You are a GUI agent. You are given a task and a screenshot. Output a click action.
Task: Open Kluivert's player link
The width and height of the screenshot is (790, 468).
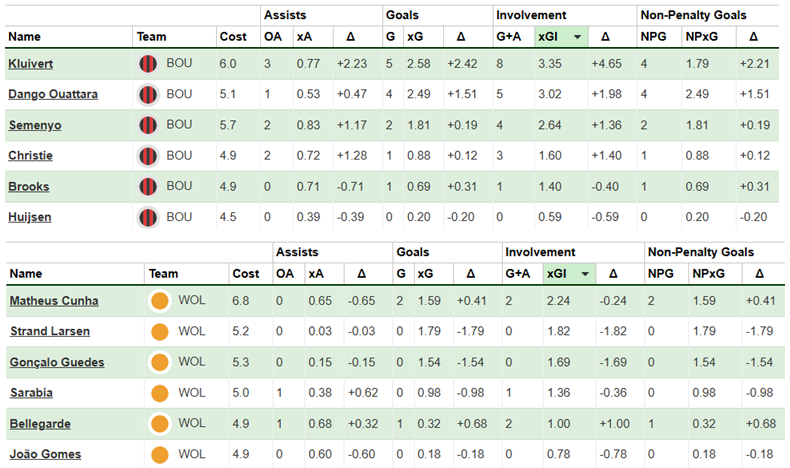click(29, 63)
